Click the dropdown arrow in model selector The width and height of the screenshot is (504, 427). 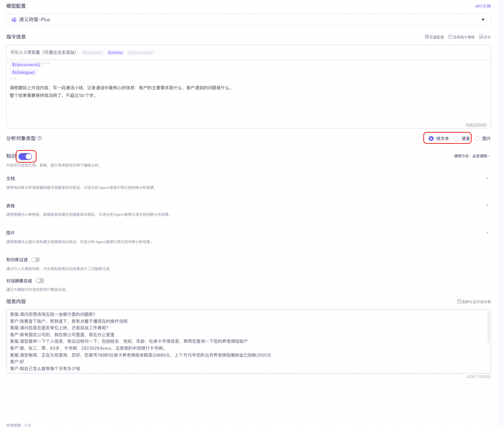(x=483, y=20)
